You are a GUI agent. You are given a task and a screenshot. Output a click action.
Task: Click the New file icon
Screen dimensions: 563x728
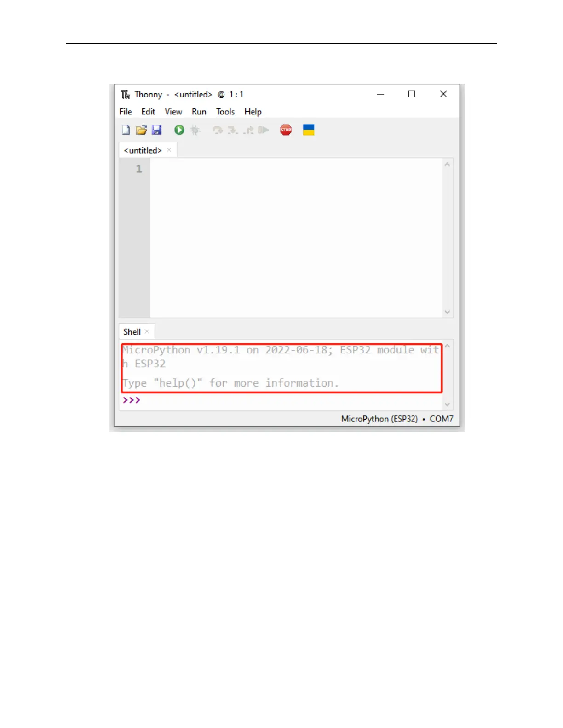pyautogui.click(x=126, y=130)
